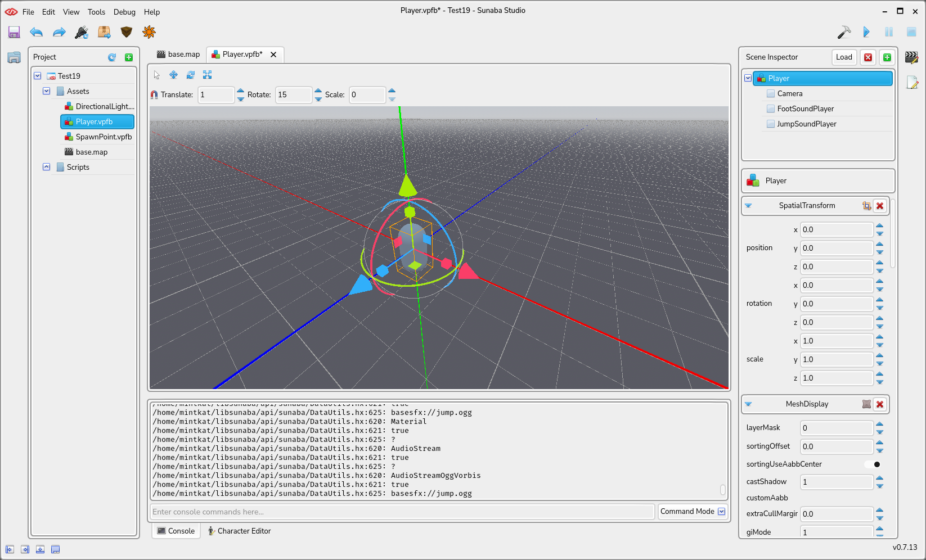
Task: Expand the Scripts folder
Action: coord(47,167)
